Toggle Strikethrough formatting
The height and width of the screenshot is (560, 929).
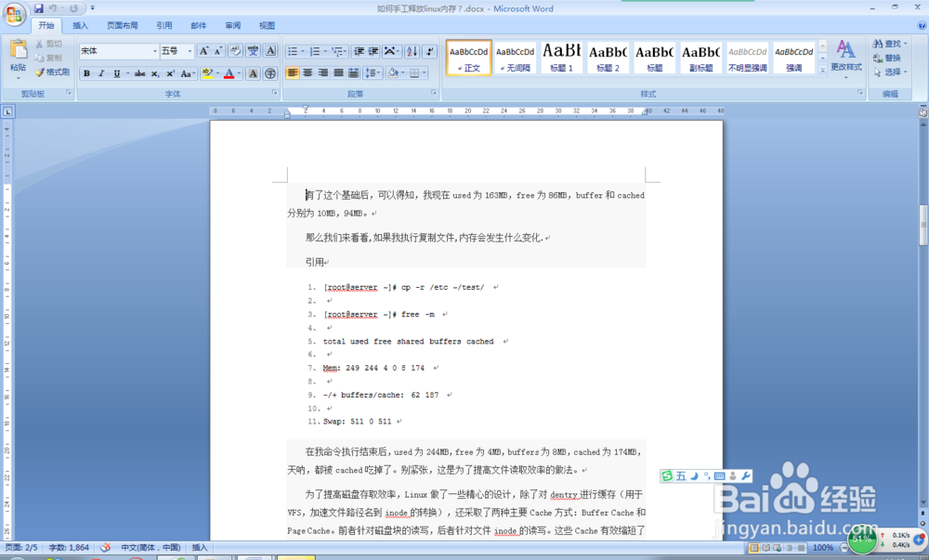pos(140,73)
